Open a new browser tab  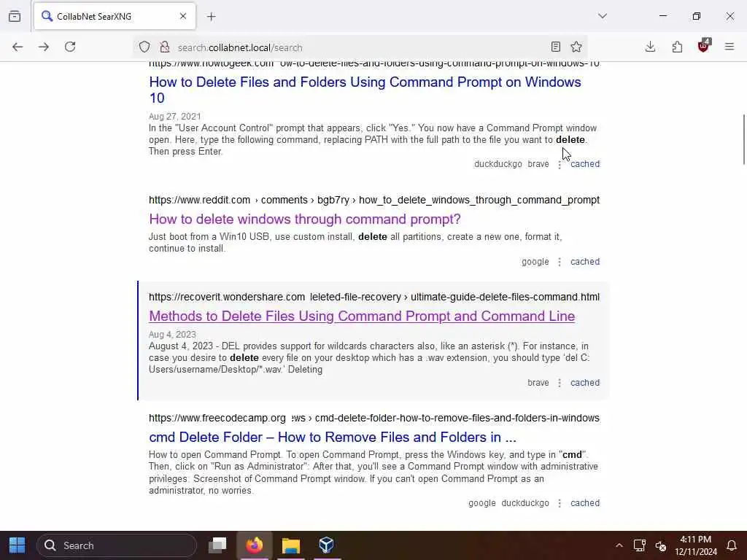click(212, 17)
